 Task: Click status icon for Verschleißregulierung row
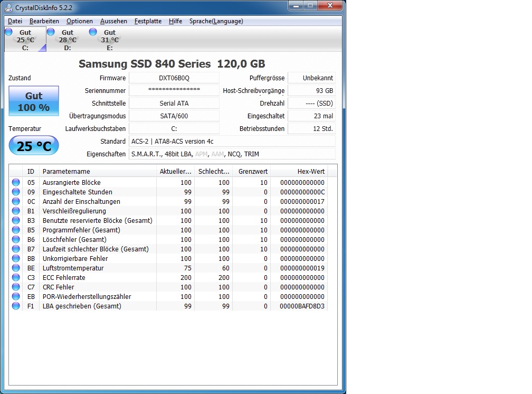[x=16, y=211]
